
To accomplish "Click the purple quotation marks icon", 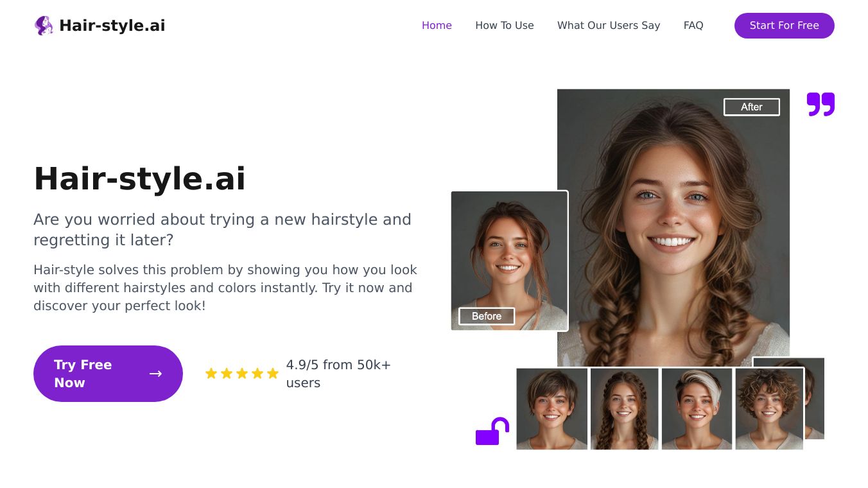I will pos(820,104).
